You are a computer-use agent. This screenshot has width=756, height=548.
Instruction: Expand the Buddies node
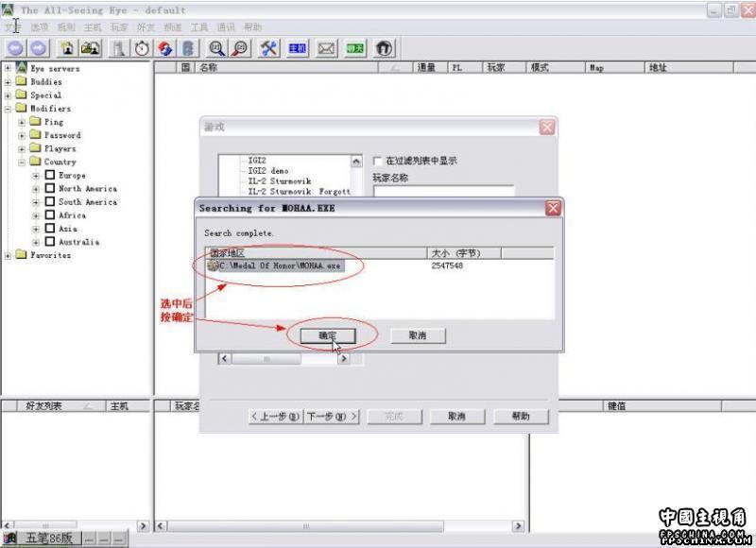pos(8,82)
